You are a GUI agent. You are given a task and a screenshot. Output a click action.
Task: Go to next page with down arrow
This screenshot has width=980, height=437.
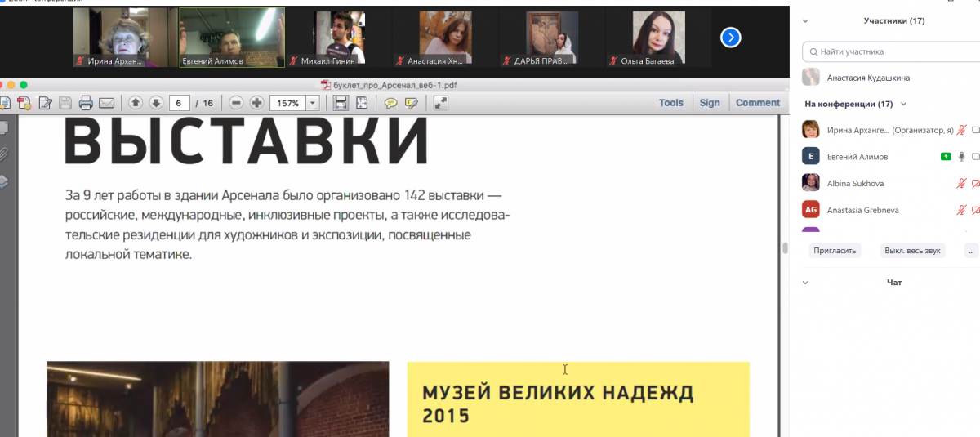[x=156, y=103]
